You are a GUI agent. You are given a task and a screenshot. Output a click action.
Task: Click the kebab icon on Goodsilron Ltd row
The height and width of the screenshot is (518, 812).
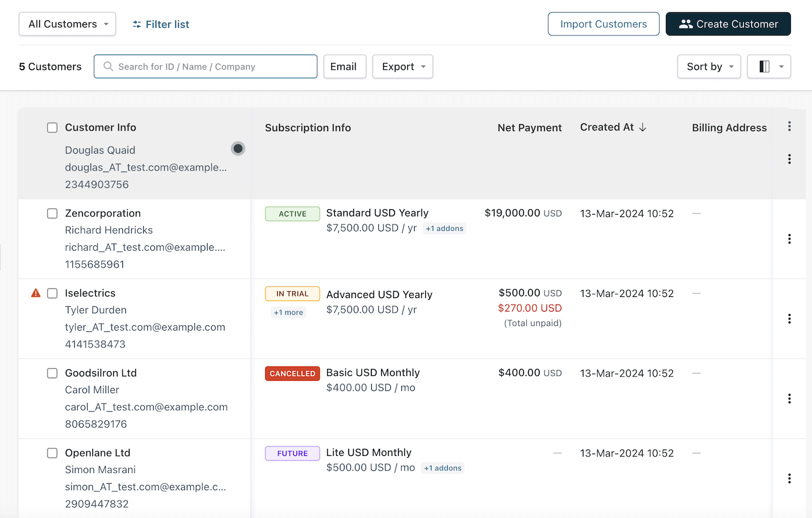click(789, 399)
